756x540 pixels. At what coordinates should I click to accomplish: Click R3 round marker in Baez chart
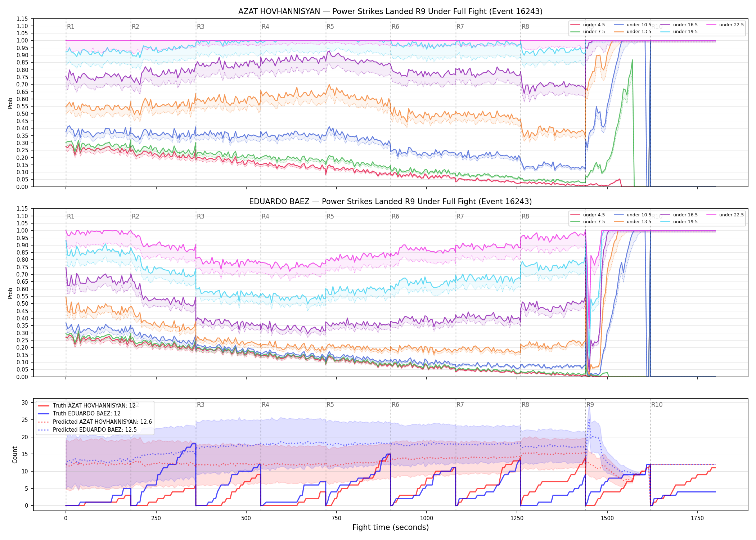(201, 216)
